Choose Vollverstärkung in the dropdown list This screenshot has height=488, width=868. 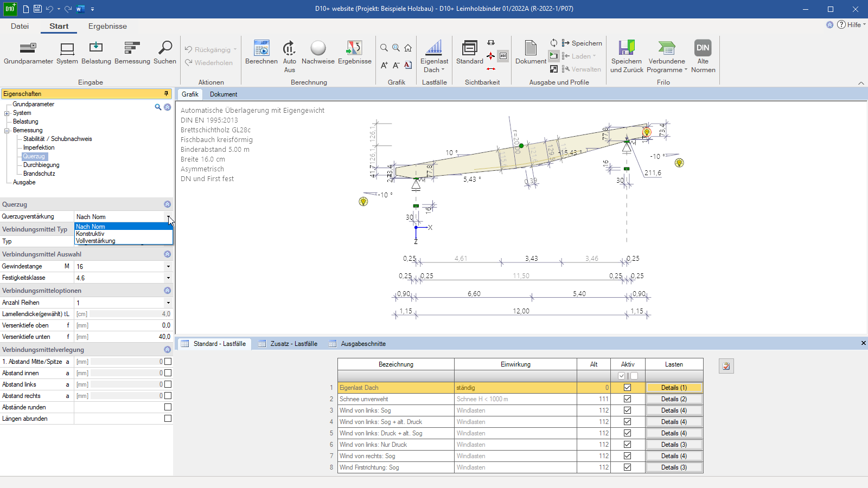click(x=123, y=241)
